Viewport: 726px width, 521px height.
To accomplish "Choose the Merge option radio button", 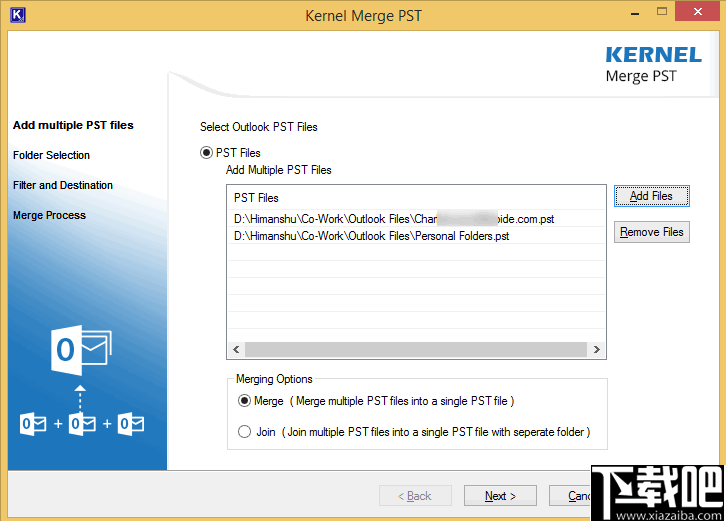I will (x=244, y=401).
